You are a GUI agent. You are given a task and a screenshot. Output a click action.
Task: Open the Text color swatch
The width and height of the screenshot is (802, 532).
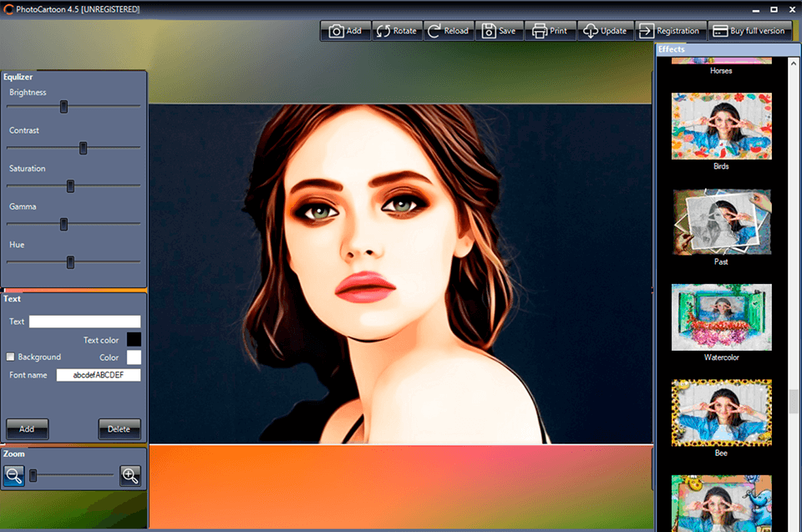coord(134,339)
